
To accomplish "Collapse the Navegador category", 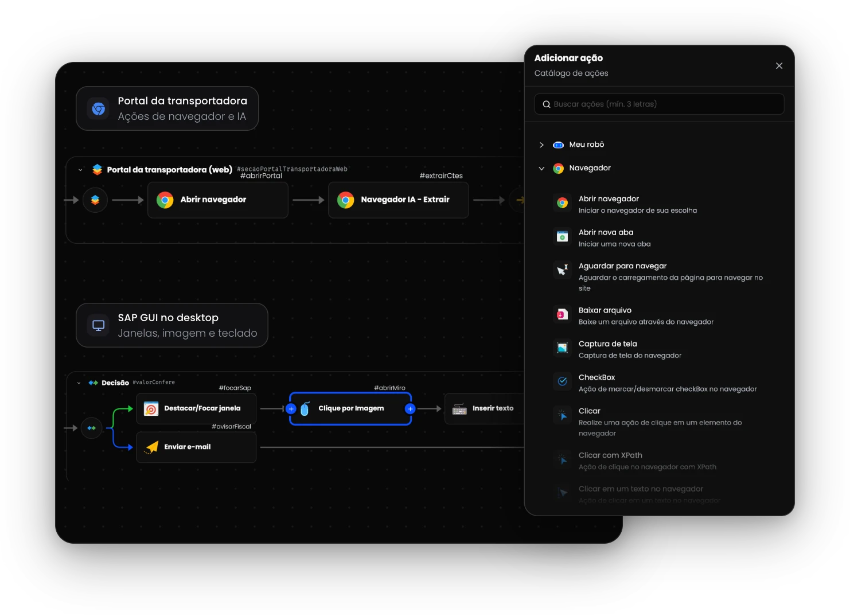I will pos(541,169).
